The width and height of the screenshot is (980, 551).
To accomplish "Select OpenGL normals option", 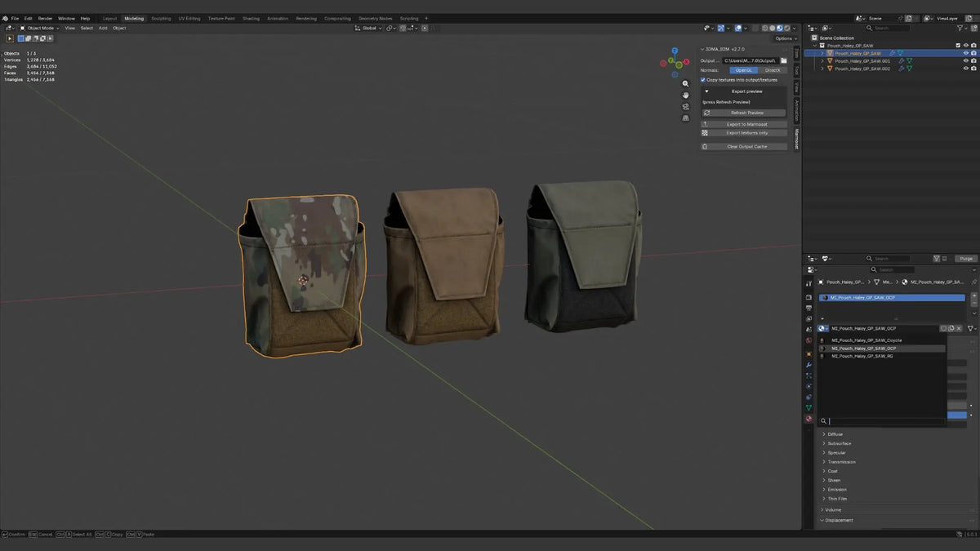I will (x=743, y=70).
